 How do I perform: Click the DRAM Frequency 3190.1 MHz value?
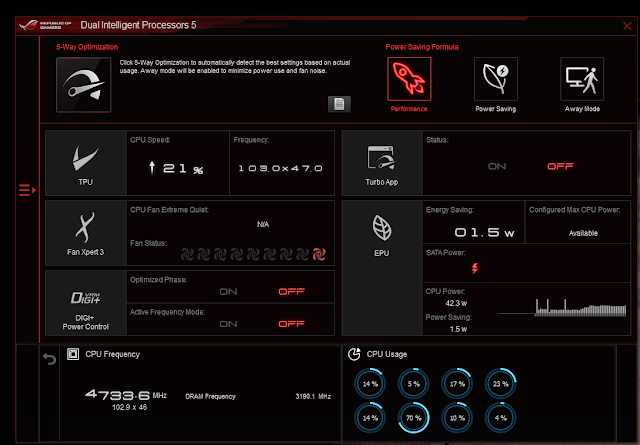pyautogui.click(x=313, y=396)
